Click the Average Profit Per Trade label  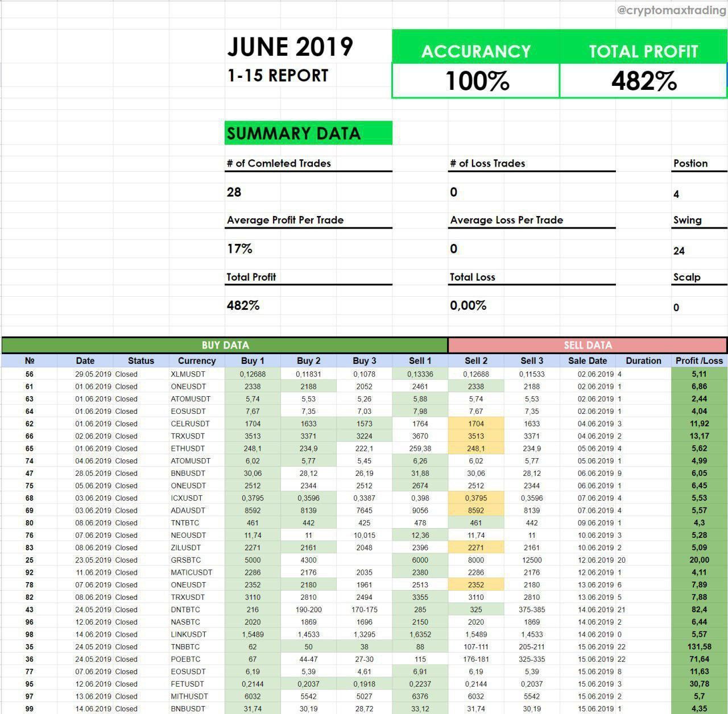tap(285, 220)
